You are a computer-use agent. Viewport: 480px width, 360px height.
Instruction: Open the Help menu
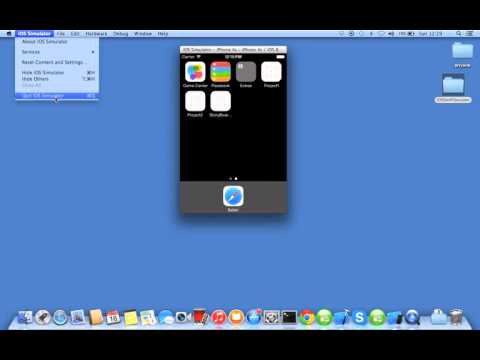163,34
